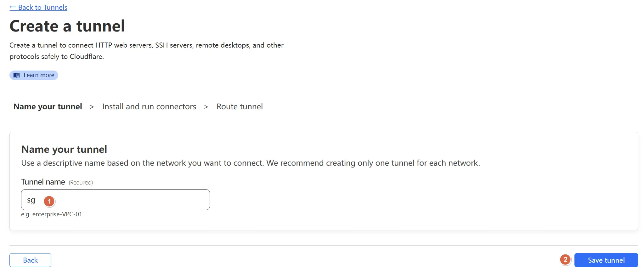This screenshot has width=644, height=279.
Task: Click the left arrow icon before Back to Tunnels
Action: pos(13,7)
